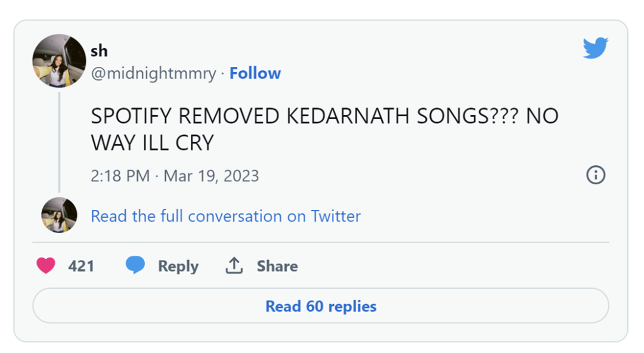Read the full conversation on Twitter
Image resolution: width=644 pixels, height=353 pixels.
coord(225,216)
